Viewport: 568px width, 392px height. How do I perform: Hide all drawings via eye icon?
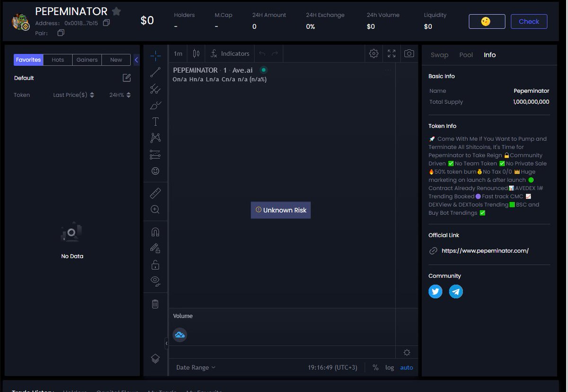click(x=155, y=281)
